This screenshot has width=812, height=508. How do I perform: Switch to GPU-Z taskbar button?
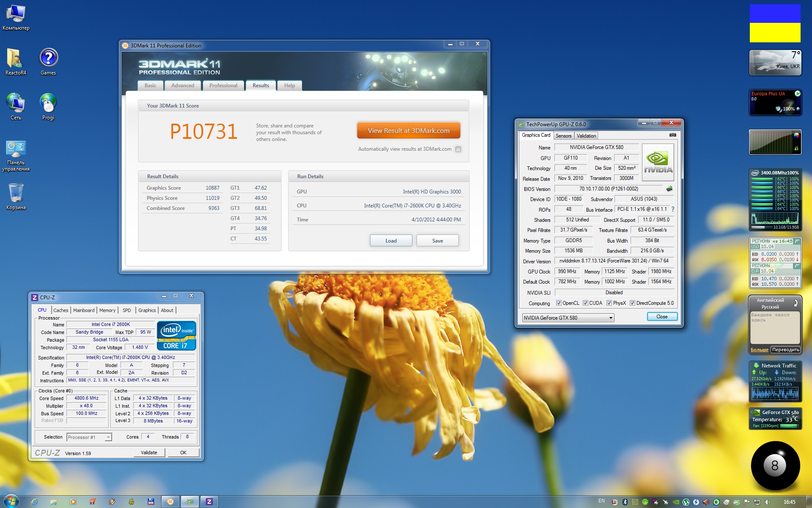(x=190, y=502)
